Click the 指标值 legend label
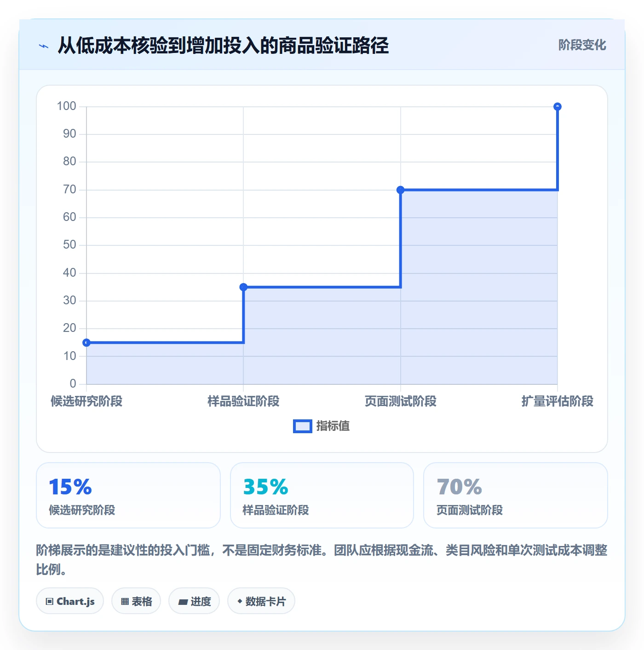 click(333, 426)
